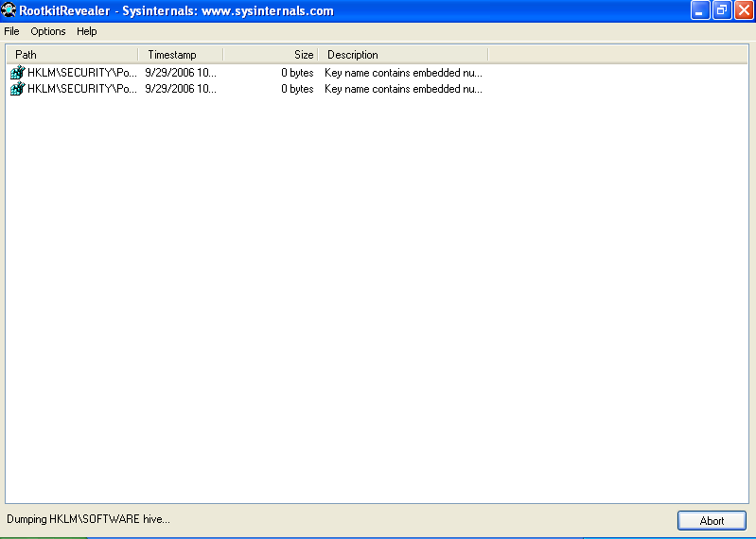Click the 'Dumping HKLM\SOFTWARE hive...' status text
The image size is (756, 539).
click(88, 519)
